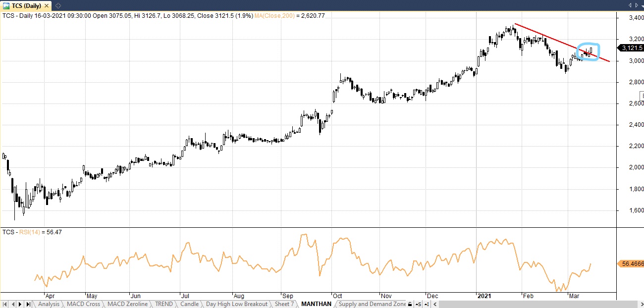Open the MACD Zeroline sheet tab

pos(127,304)
